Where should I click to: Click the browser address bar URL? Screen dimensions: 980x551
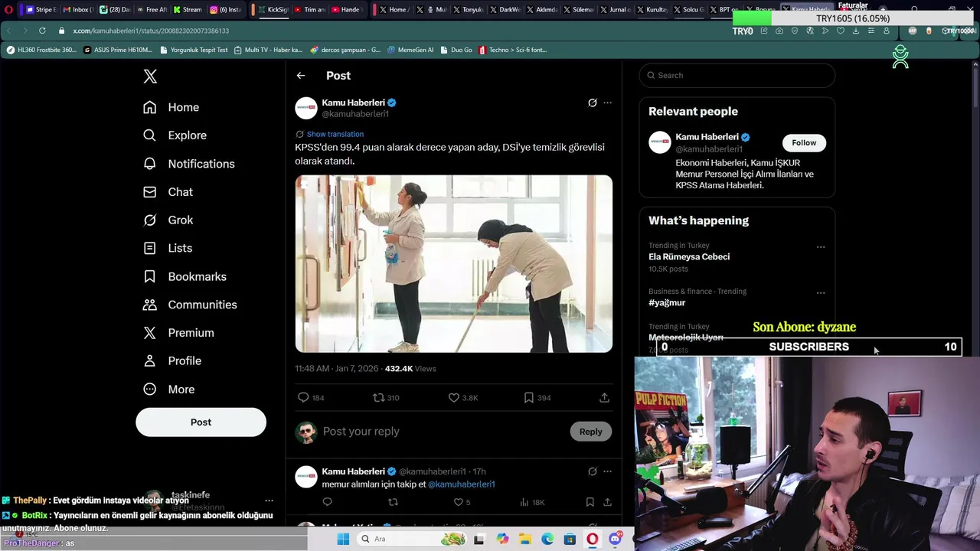(151, 31)
